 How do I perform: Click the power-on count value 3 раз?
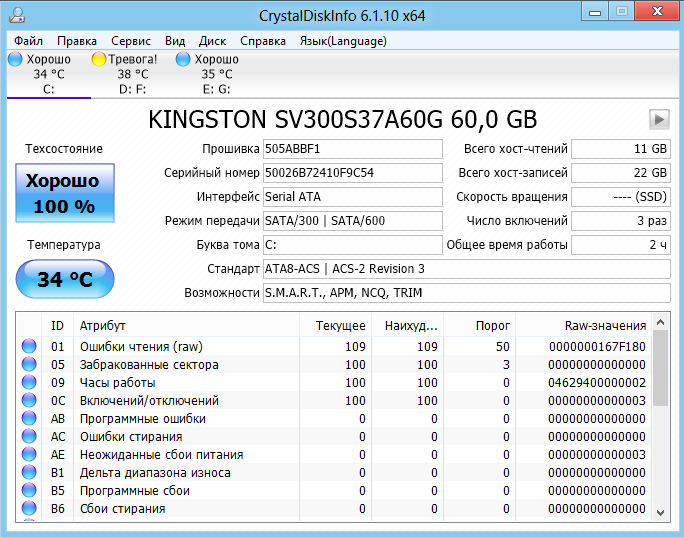click(x=621, y=221)
